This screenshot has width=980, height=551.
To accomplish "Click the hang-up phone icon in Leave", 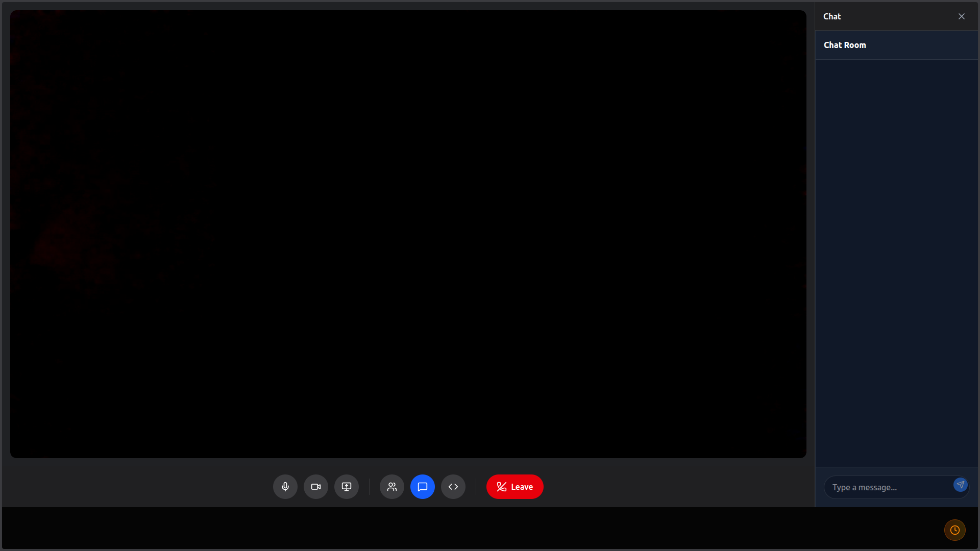I will (x=501, y=487).
